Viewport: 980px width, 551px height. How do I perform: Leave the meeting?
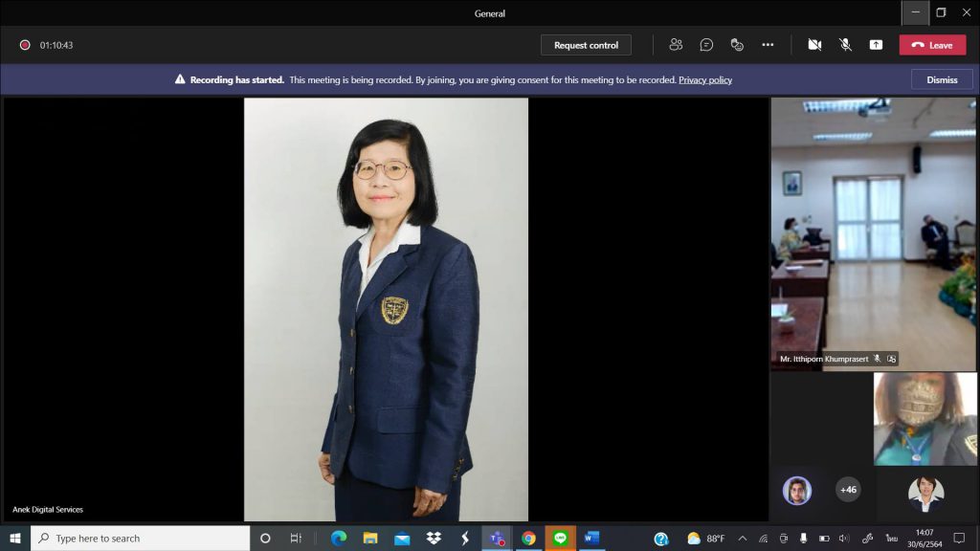click(932, 45)
